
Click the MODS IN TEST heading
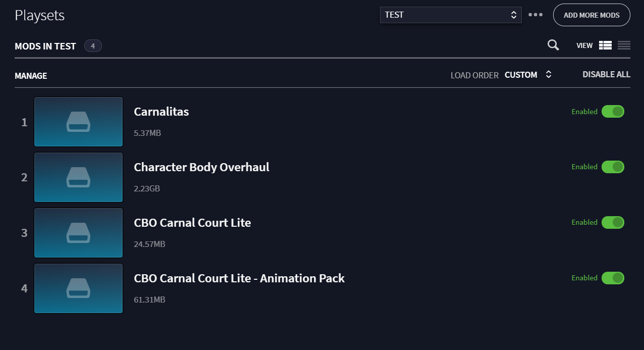pos(45,46)
